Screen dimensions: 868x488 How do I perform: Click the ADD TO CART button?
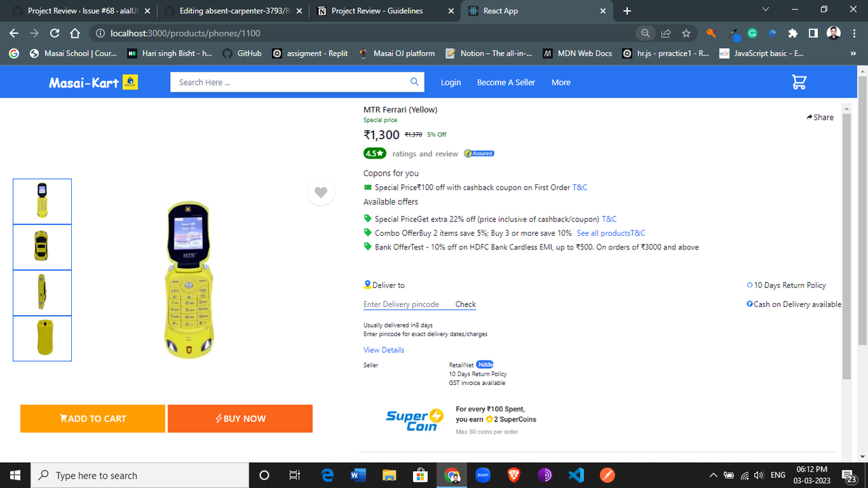pos(93,418)
